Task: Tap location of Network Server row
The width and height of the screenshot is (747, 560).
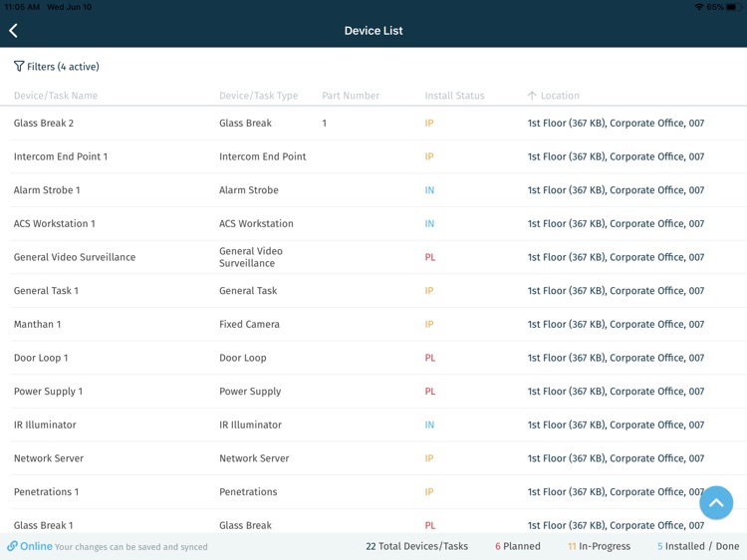Action: [616, 458]
